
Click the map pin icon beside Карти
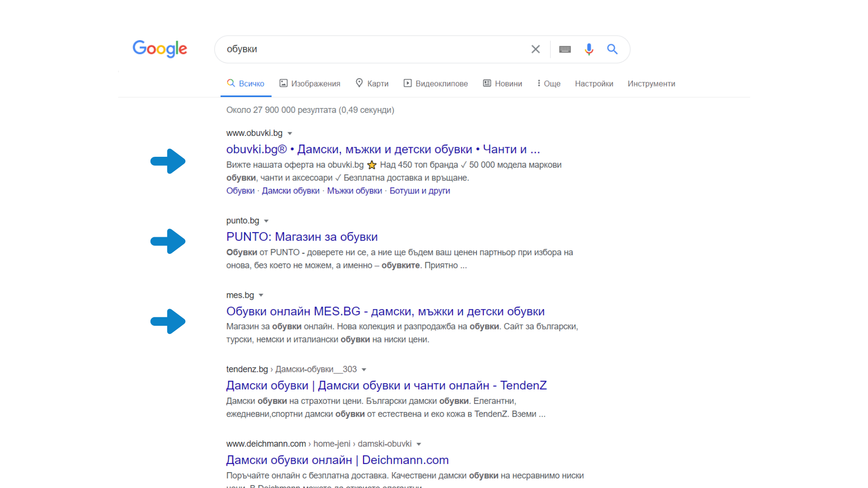tap(359, 83)
